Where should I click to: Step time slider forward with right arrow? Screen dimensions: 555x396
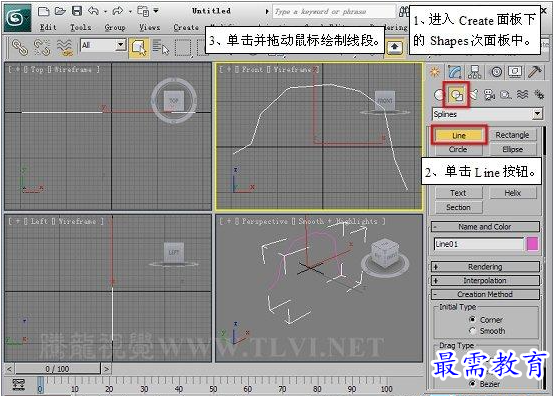pyautogui.click(x=106, y=369)
